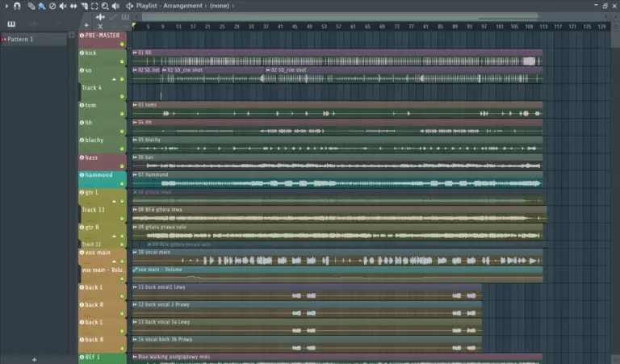Select the Slice tool in toolbar
620x364 pixels.
coord(84,6)
